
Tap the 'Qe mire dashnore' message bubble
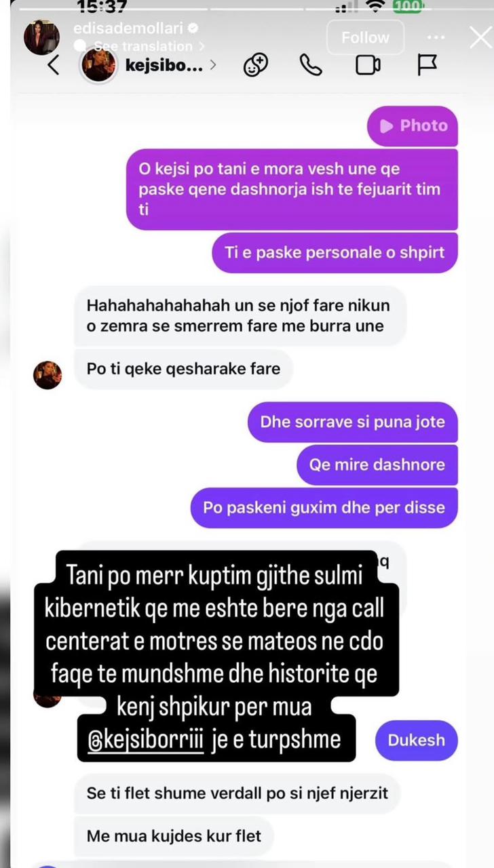pos(377,465)
